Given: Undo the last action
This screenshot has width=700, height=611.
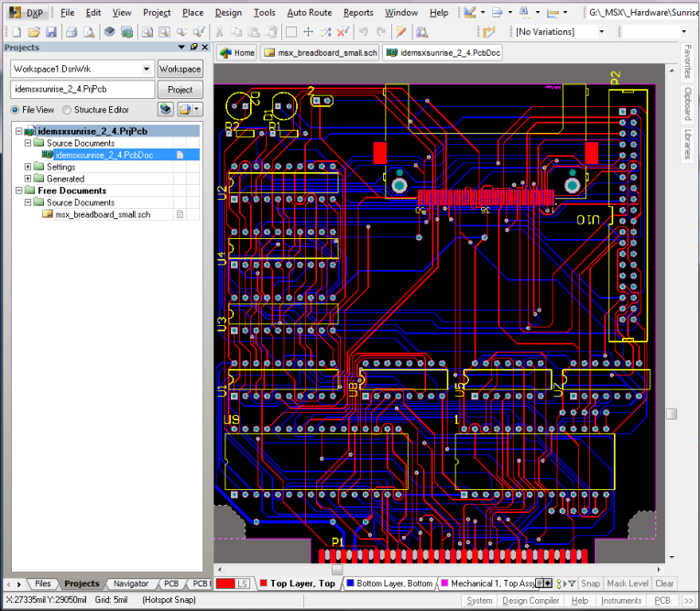Looking at the screenshot, I should click(364, 32).
